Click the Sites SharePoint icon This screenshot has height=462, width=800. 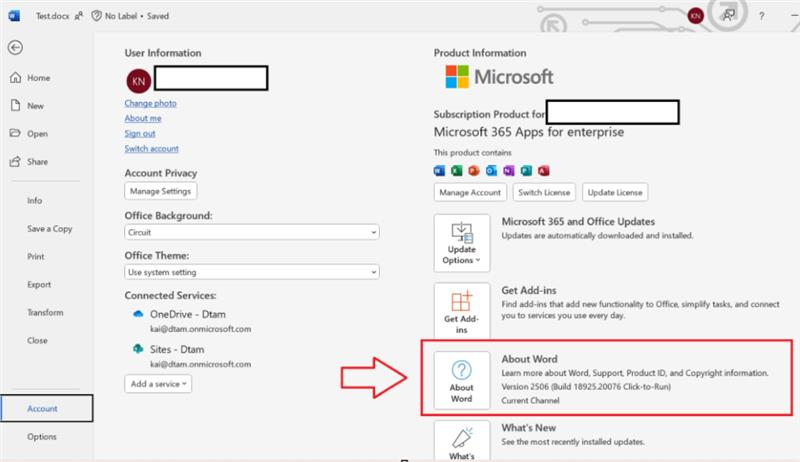(x=138, y=349)
